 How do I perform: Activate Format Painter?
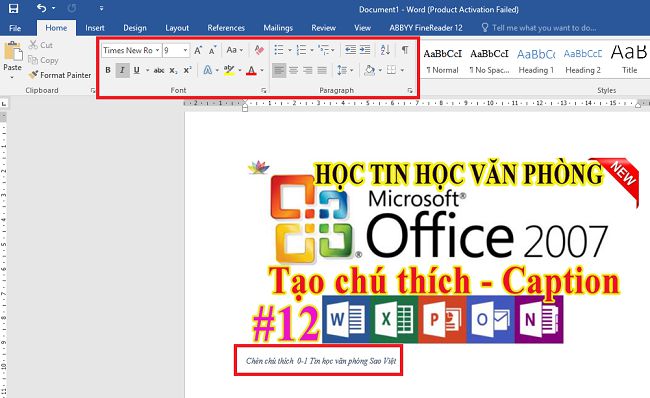pos(59,75)
